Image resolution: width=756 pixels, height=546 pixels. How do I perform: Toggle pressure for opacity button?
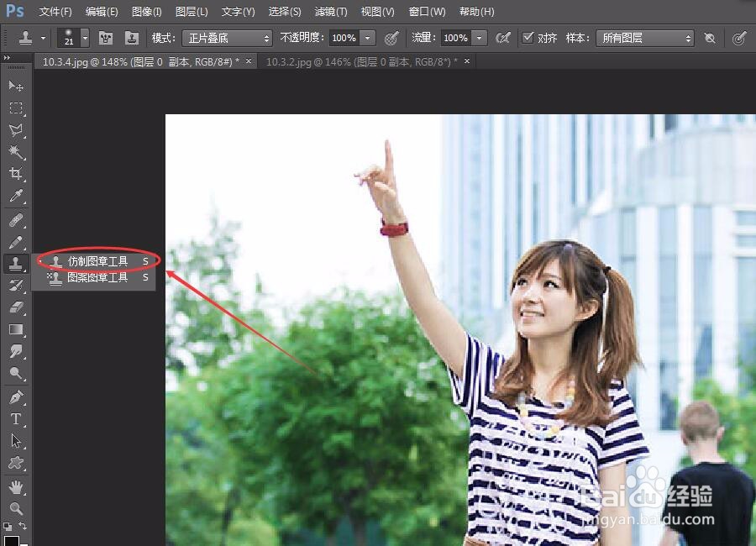(x=391, y=38)
